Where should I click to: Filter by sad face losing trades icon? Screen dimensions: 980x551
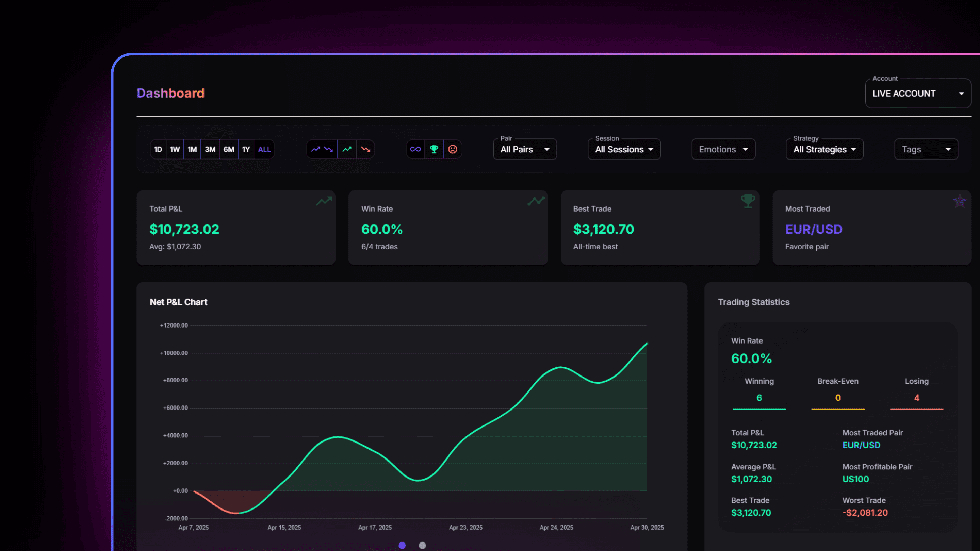click(x=453, y=149)
